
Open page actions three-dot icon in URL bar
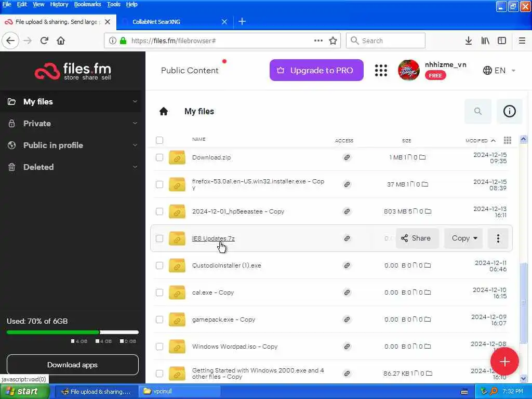(318, 41)
